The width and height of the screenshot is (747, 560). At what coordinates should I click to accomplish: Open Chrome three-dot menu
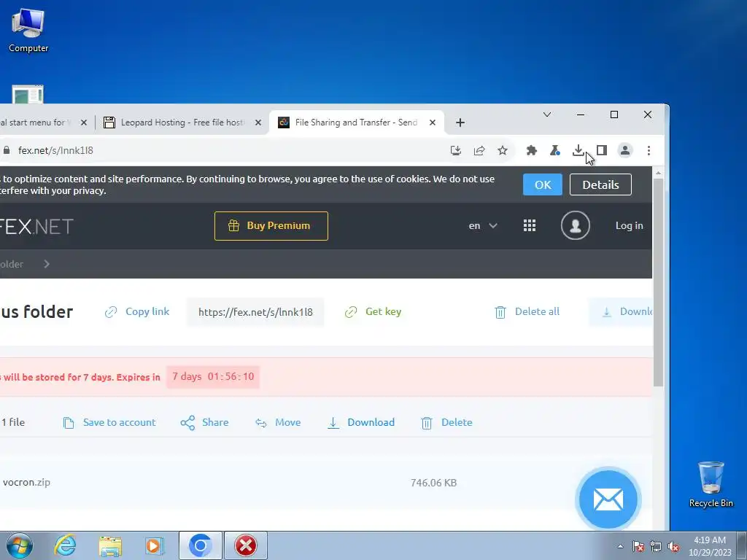(x=649, y=150)
